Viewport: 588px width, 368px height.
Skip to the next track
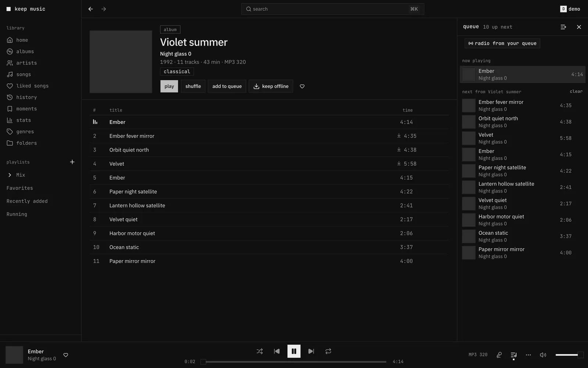coord(311,351)
